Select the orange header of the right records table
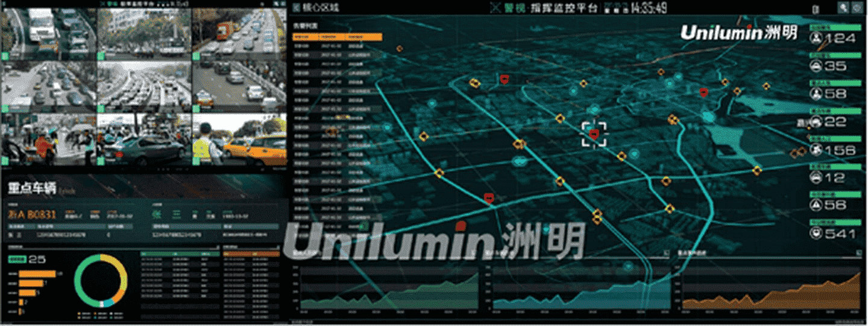Image resolution: width=868 pixels, height=326 pixels. [251, 254]
